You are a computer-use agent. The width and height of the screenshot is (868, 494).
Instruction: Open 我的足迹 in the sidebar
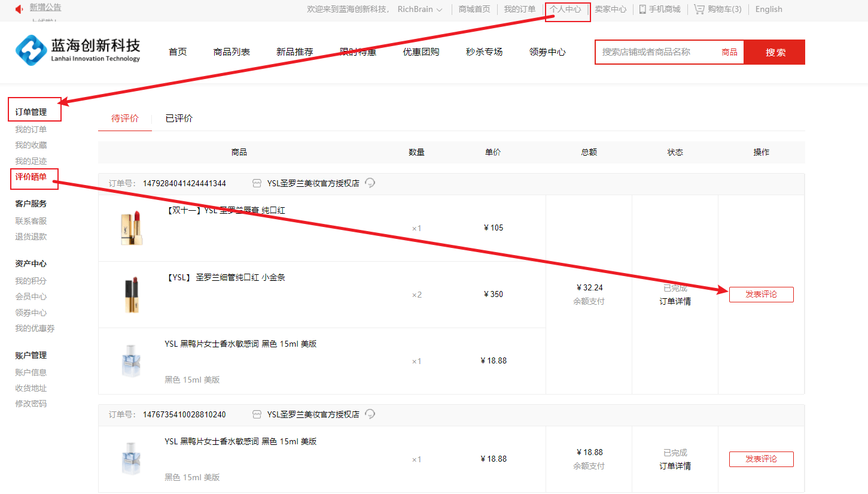point(31,161)
